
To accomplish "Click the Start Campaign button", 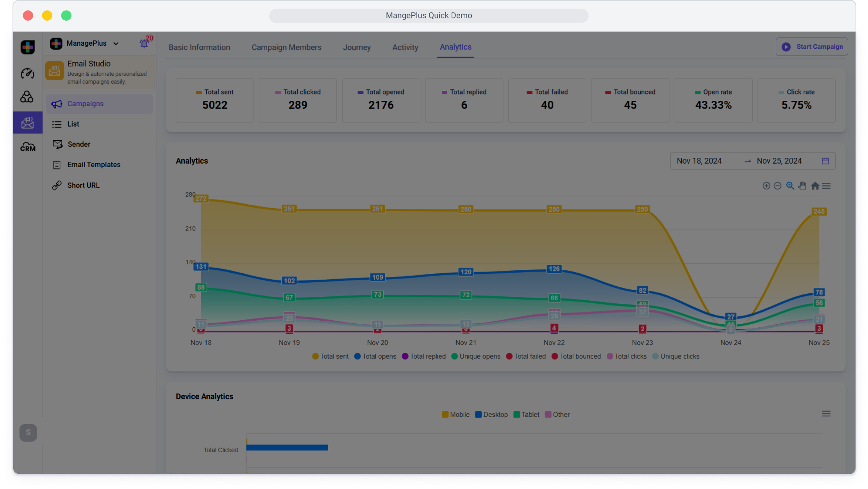I will (812, 47).
